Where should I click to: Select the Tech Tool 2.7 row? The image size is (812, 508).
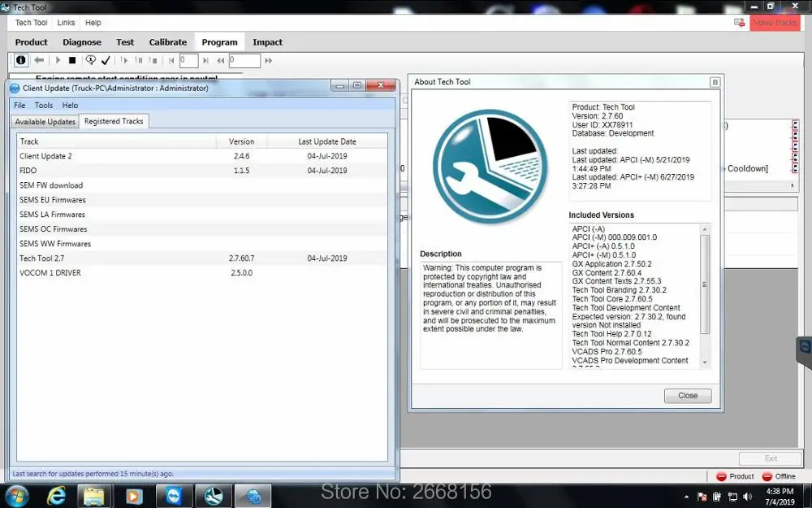202,258
